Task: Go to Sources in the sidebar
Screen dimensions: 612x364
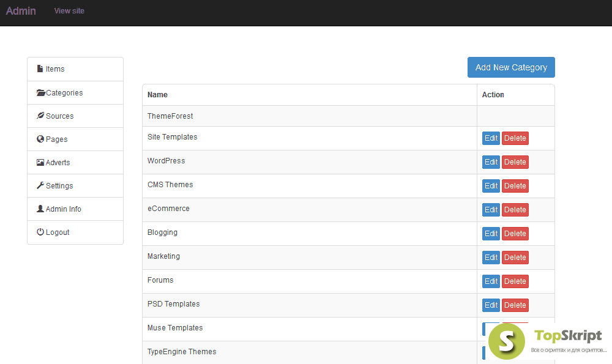Action: coord(75,116)
